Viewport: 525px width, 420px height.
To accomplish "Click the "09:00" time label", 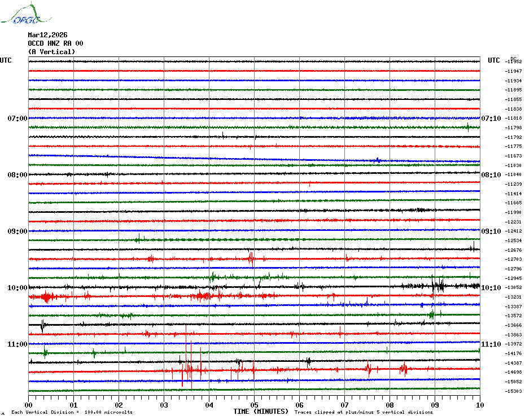I will (17, 231).
